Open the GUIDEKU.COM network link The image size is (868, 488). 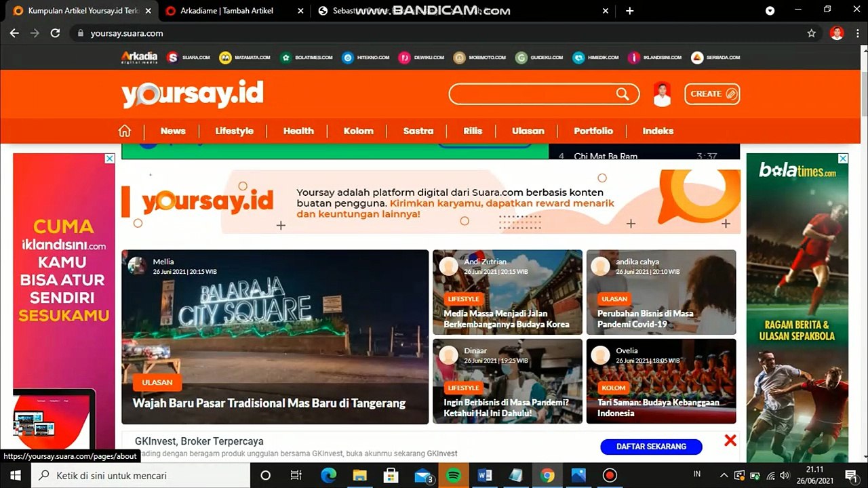tap(539, 58)
